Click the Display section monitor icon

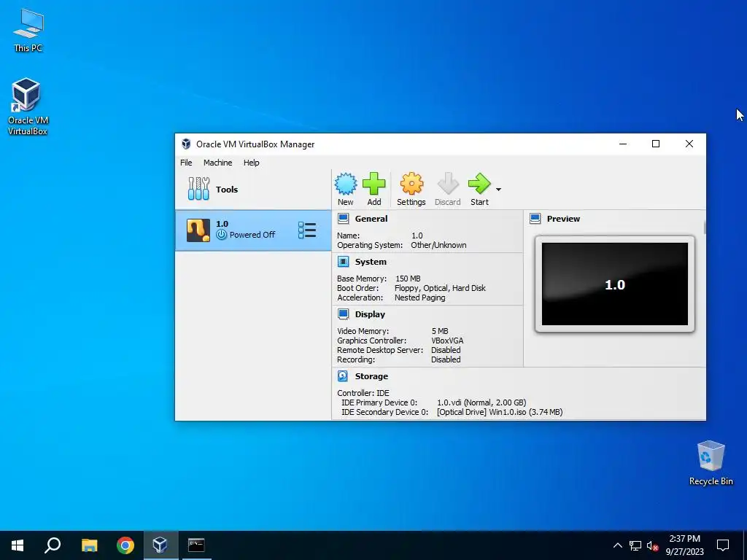[x=343, y=314]
